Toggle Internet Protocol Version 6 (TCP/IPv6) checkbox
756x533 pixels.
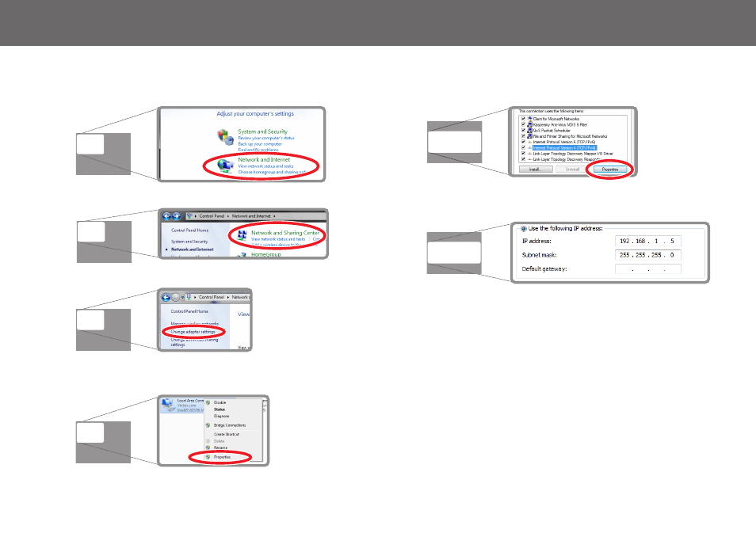point(524,142)
